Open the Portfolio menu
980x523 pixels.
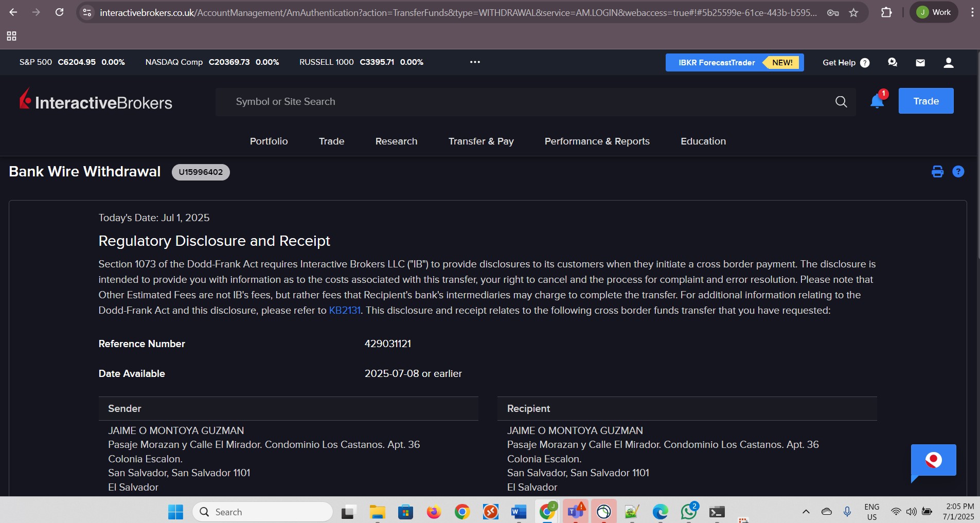[x=269, y=141]
